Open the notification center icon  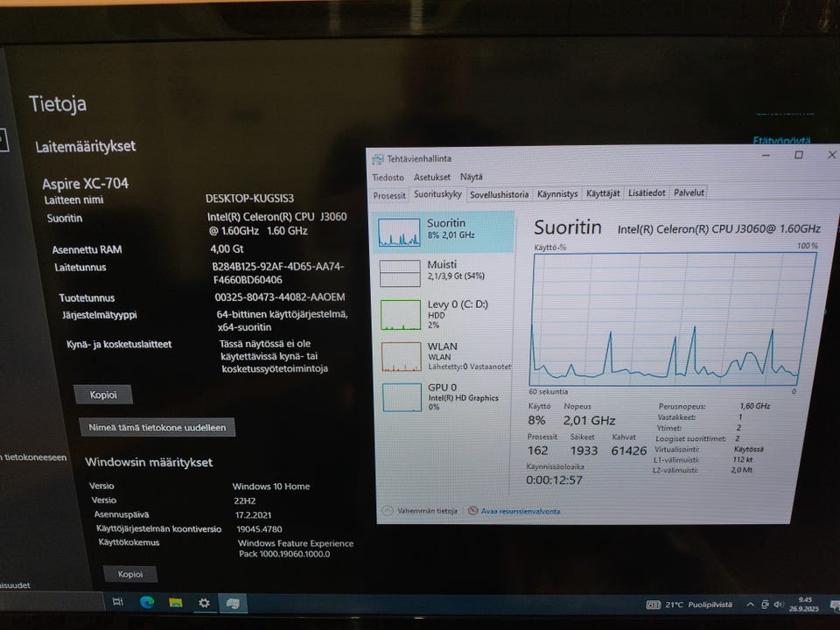pos(834,605)
